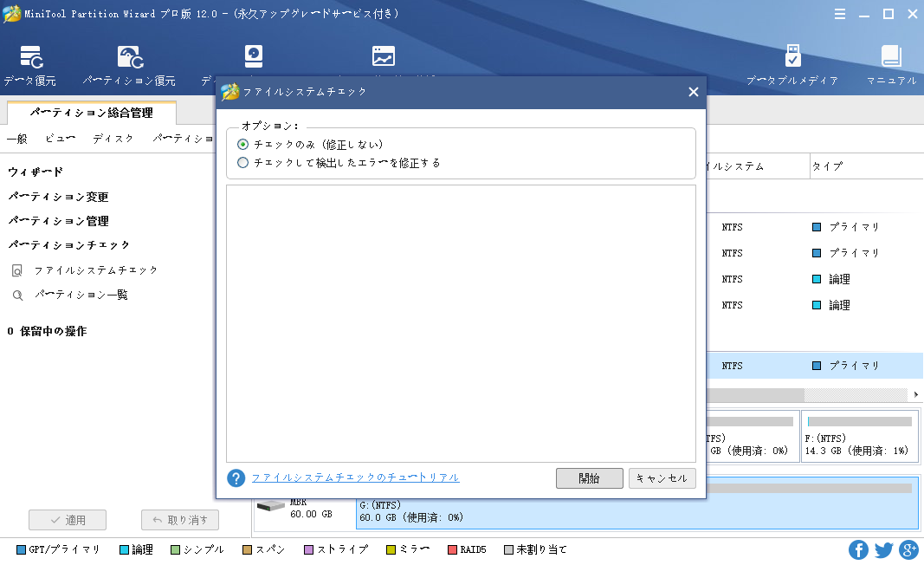
Task: Open the hamburger menu at top right
Action: tap(839, 14)
